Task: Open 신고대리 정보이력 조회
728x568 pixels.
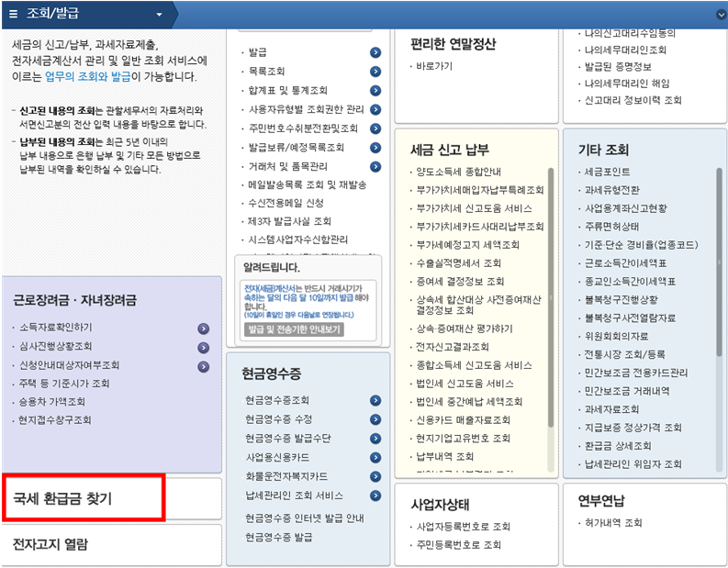Action: click(633, 100)
